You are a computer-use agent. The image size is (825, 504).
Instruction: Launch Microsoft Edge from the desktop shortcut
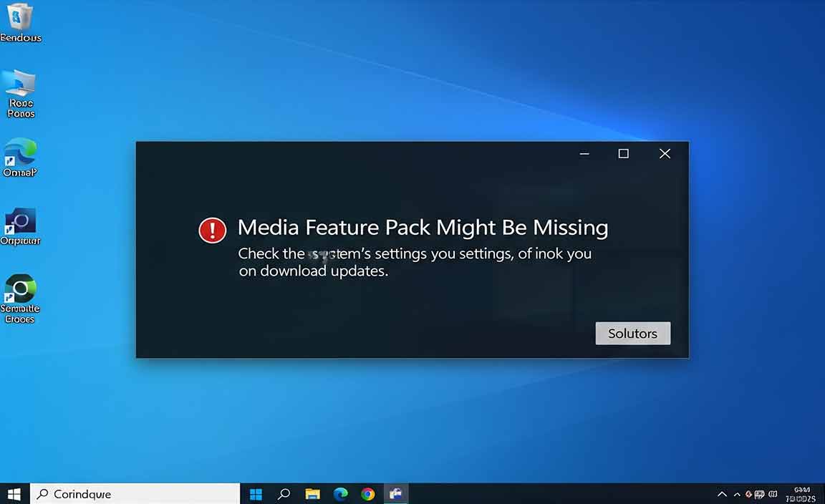click(x=20, y=152)
